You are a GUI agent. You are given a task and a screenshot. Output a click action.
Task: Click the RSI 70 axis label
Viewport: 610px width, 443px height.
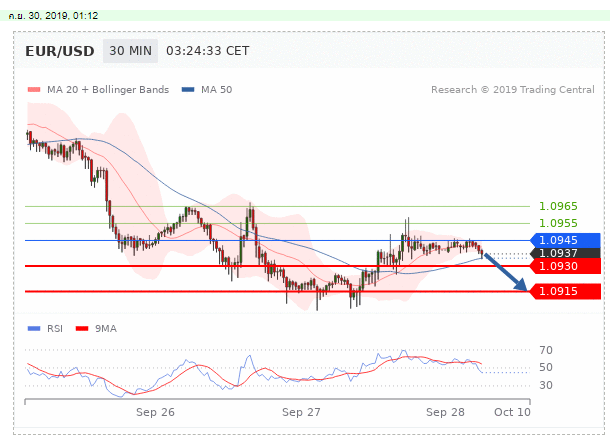pyautogui.click(x=546, y=350)
